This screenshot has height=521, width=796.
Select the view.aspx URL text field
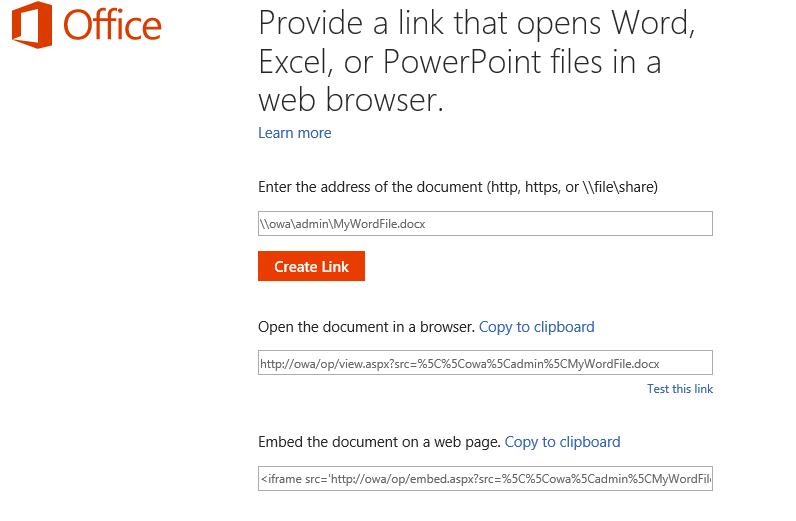(x=485, y=363)
